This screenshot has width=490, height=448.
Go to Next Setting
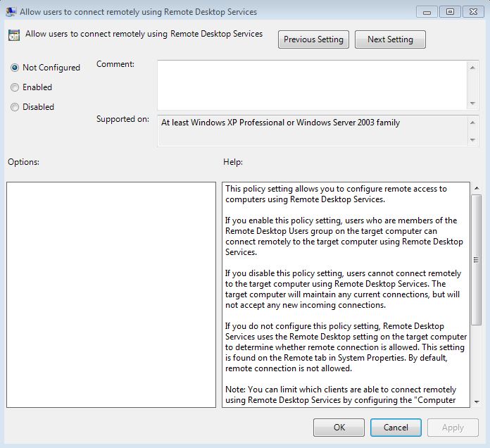[x=390, y=39]
